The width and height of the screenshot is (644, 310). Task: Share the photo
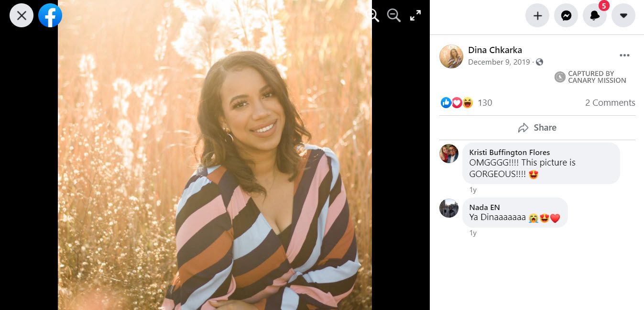point(537,127)
